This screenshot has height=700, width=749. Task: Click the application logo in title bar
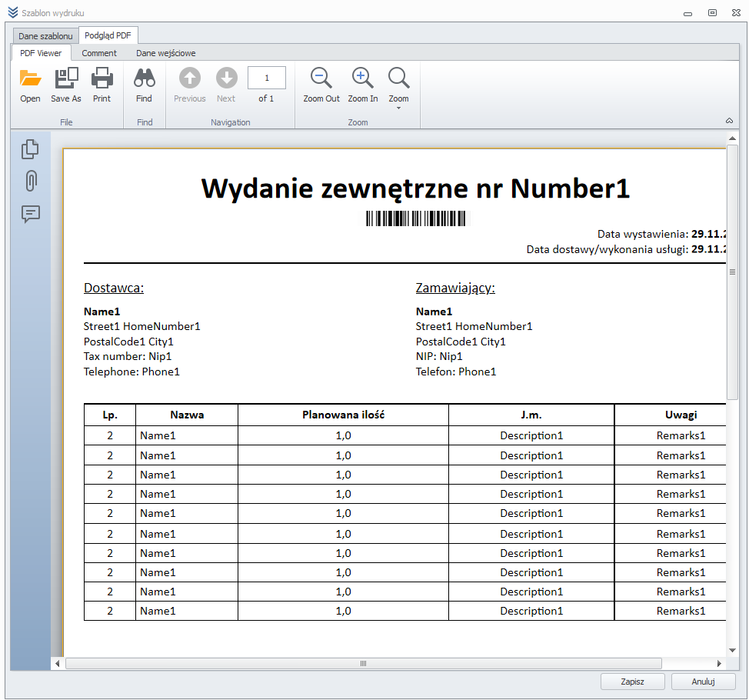tap(13, 12)
